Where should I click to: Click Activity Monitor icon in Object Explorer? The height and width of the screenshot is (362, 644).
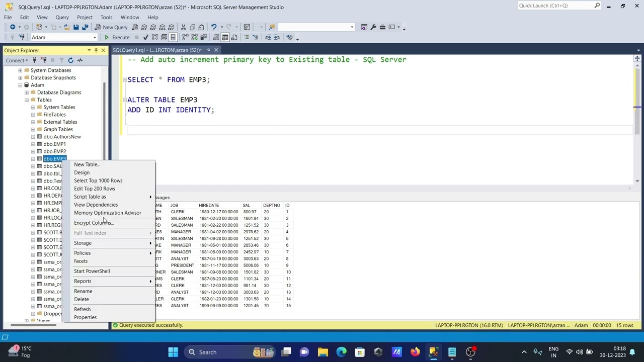tap(79, 60)
